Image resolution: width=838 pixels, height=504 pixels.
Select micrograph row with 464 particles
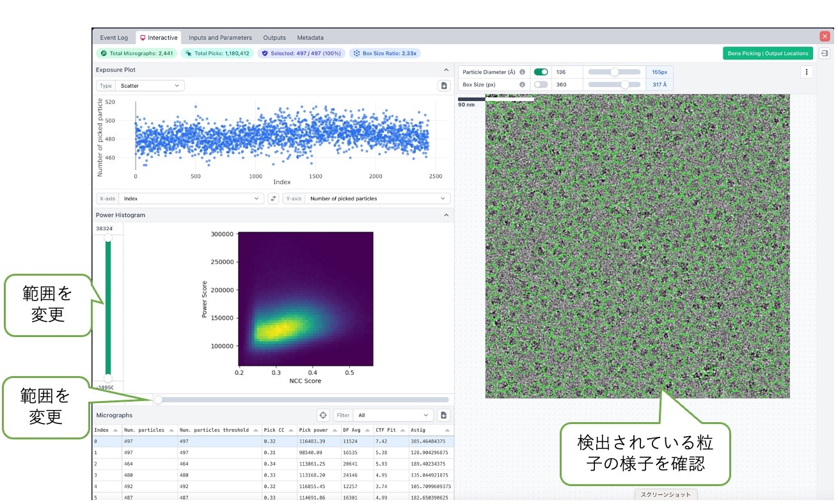click(273, 464)
